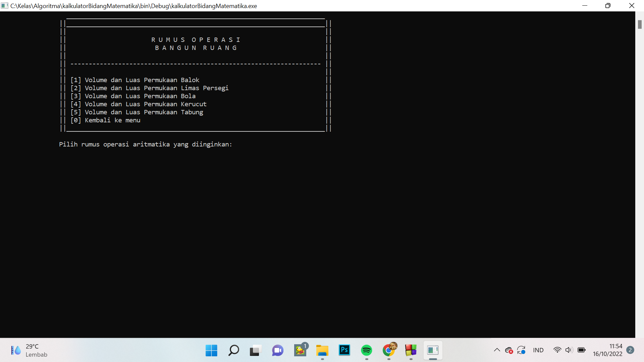Screen dimensions: 644x362
Task: Open the Windows Start menu
Action: [211, 351]
